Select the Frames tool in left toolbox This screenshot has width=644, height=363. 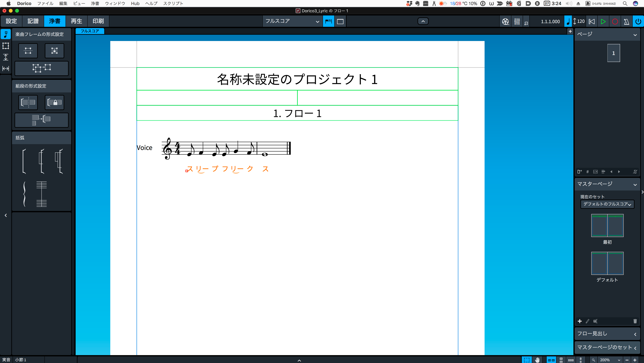click(6, 46)
